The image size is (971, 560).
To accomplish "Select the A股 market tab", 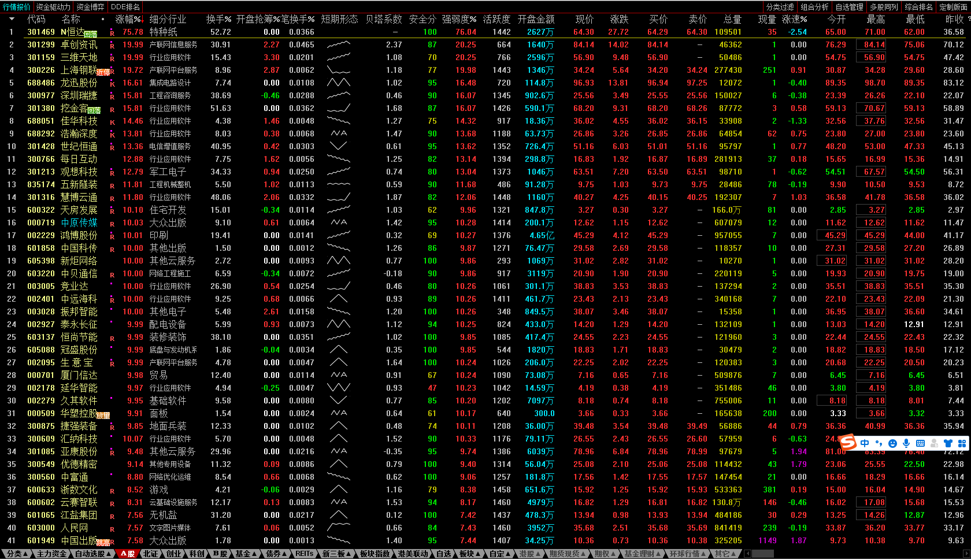I will click(128, 554).
